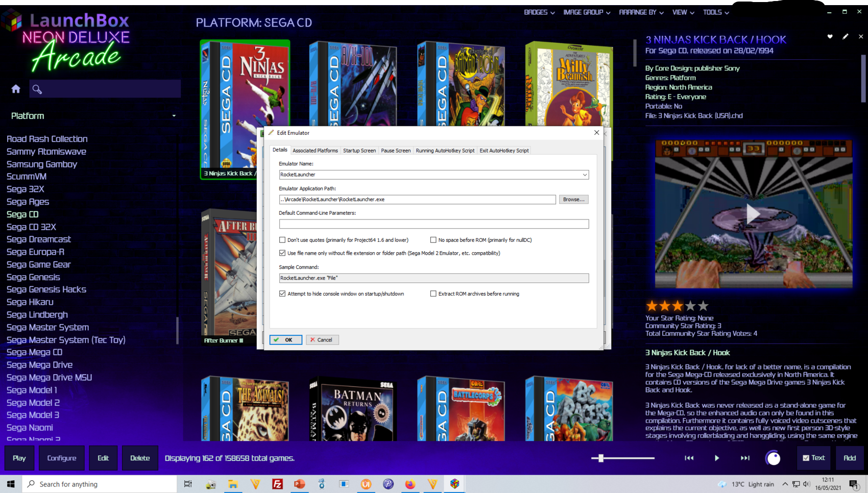Start music playback in bottom bar

tap(717, 458)
